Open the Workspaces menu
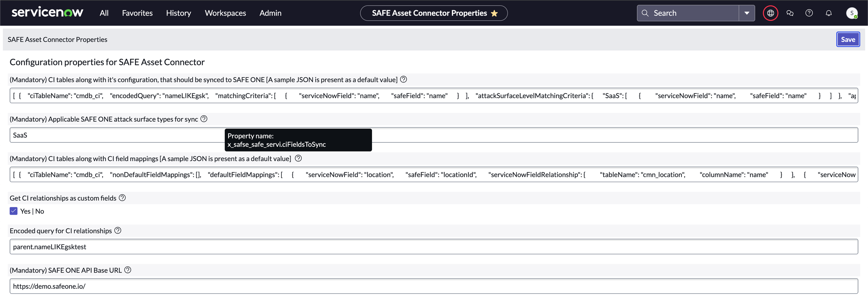The width and height of the screenshot is (868, 296). (225, 13)
